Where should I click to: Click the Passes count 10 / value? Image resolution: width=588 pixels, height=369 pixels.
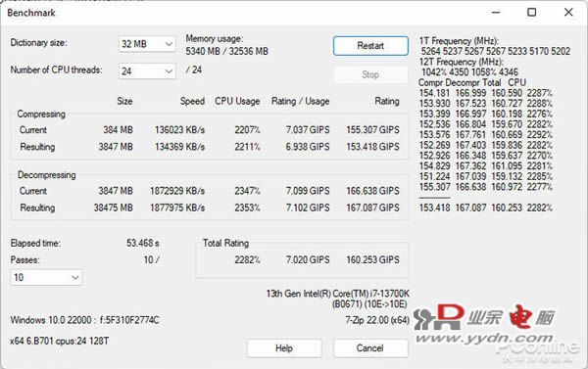152,260
